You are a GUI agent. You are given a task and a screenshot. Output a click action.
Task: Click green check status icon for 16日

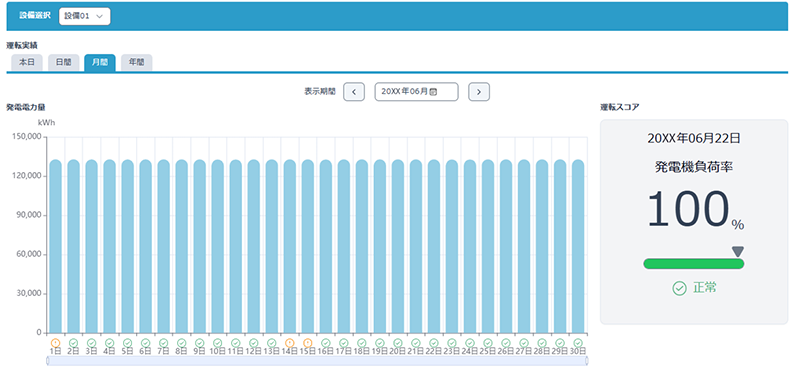(x=326, y=343)
